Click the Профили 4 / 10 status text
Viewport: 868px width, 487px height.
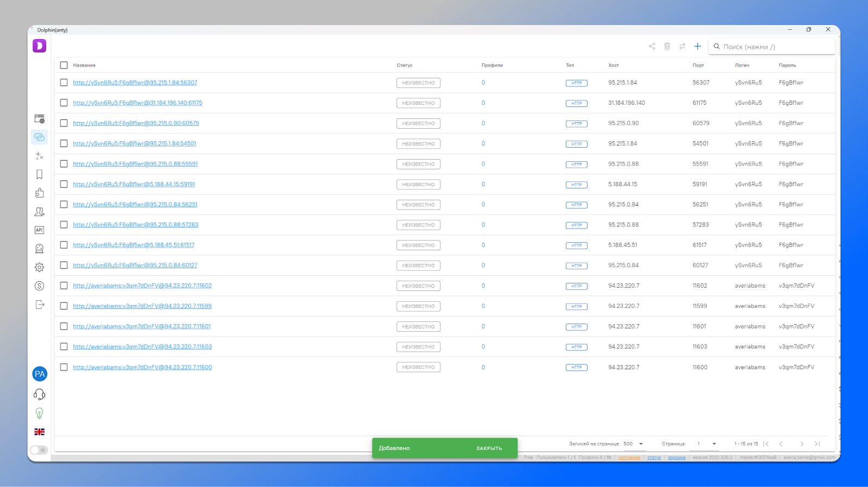click(595, 458)
